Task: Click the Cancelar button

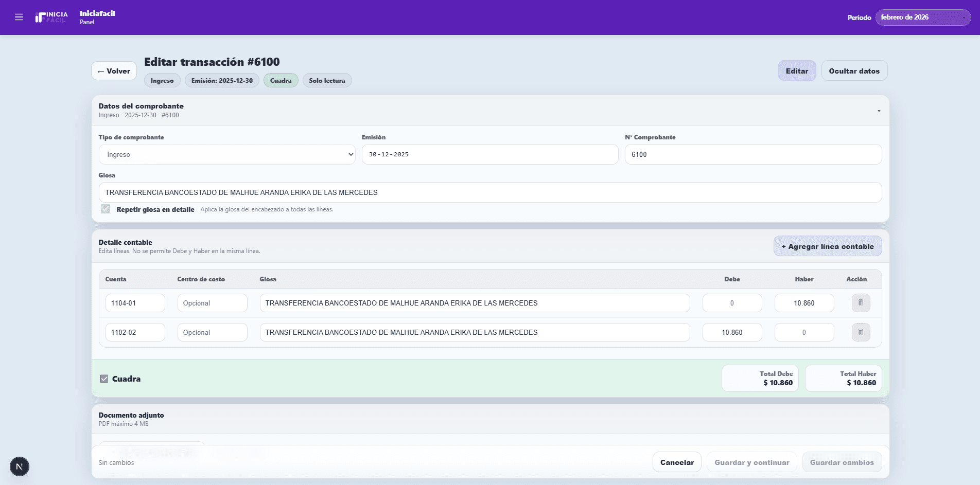Action: [677, 462]
